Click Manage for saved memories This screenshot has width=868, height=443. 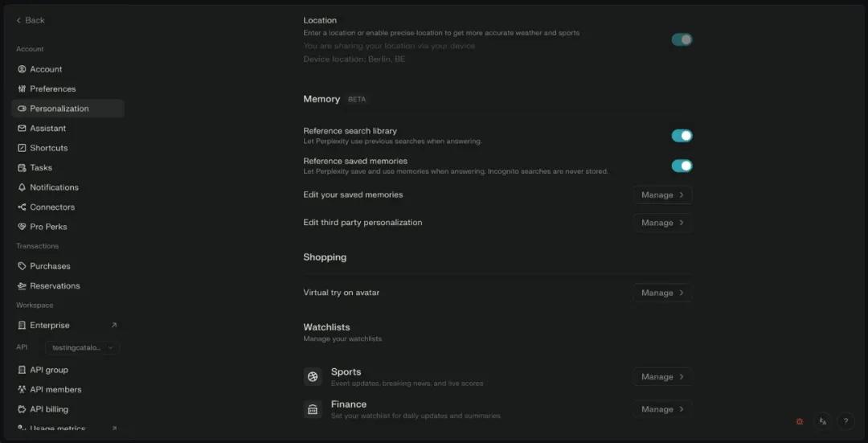pos(662,195)
